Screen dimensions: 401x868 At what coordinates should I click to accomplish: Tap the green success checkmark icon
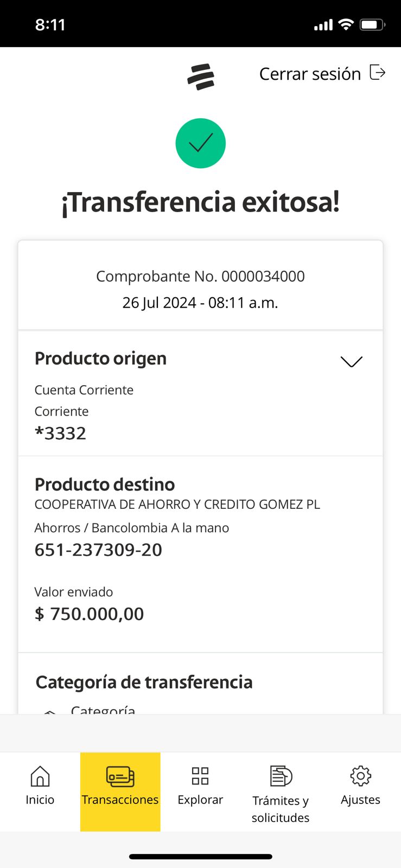coord(200,143)
